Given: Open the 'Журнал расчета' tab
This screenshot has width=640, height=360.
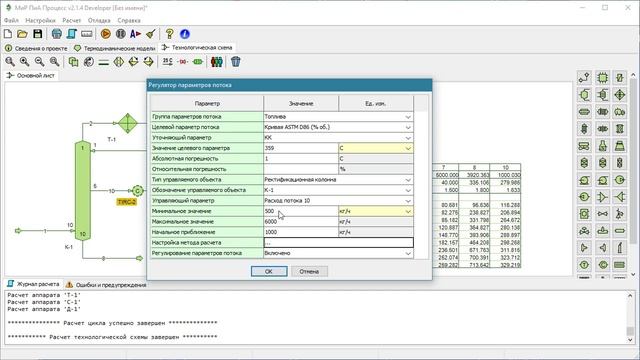Looking at the screenshot, I should click(33, 284).
